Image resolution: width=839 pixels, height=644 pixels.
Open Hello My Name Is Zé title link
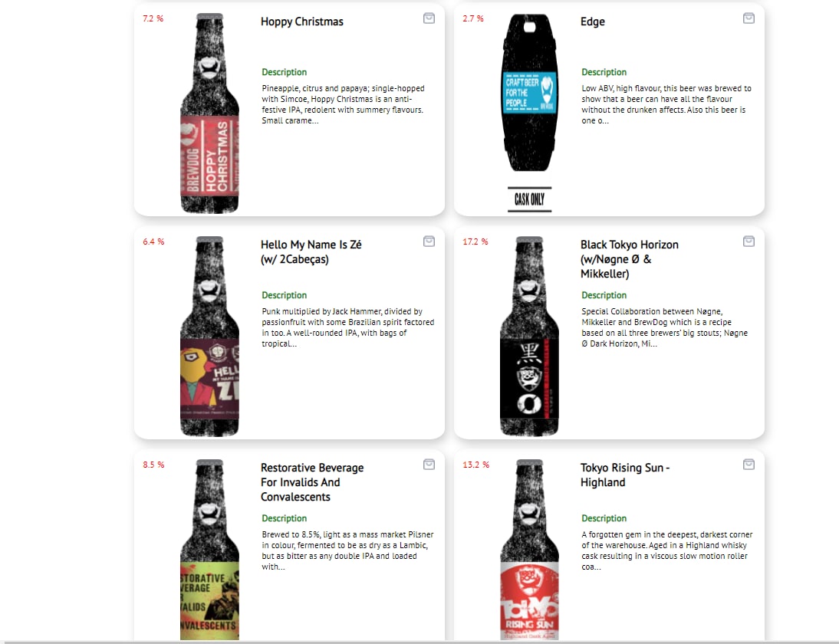(x=311, y=252)
